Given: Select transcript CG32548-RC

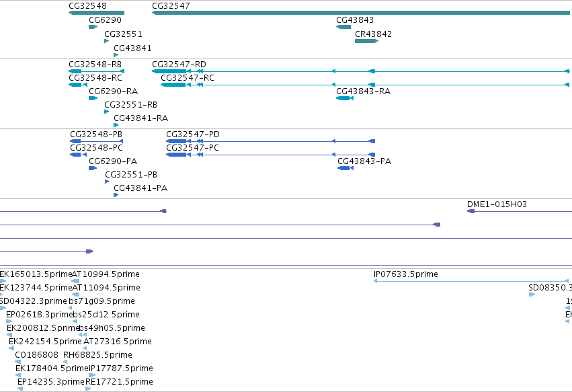Looking at the screenshot, I should tap(78, 85).
